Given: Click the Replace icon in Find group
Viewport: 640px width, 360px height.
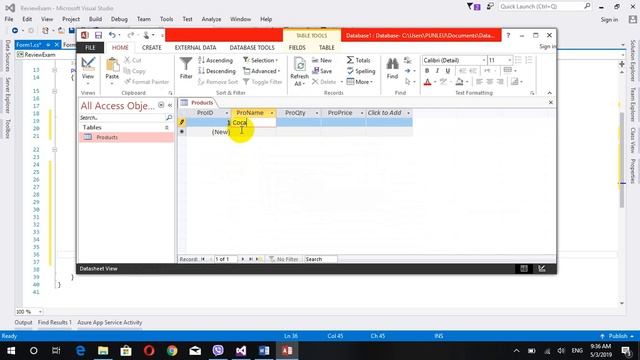Looking at the screenshot, I should [407, 60].
